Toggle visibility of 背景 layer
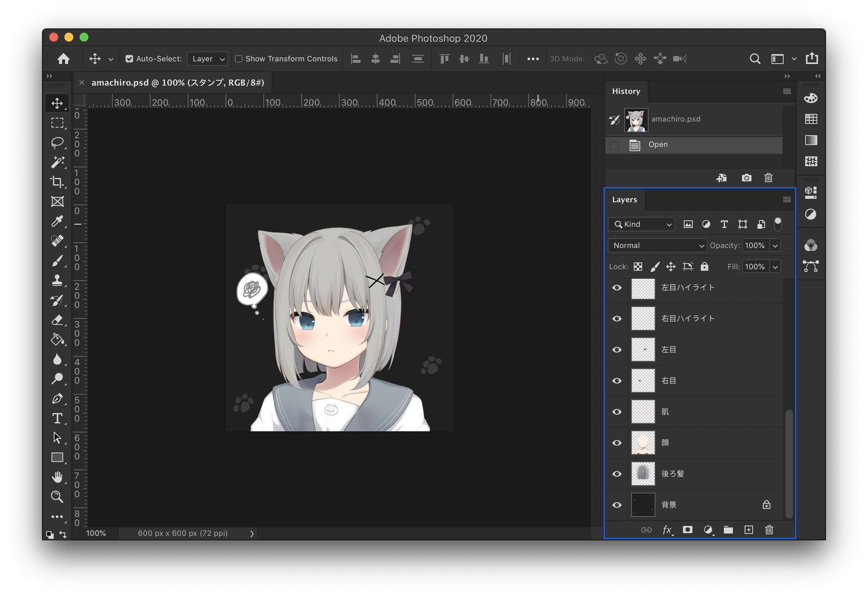The width and height of the screenshot is (868, 596). point(618,504)
